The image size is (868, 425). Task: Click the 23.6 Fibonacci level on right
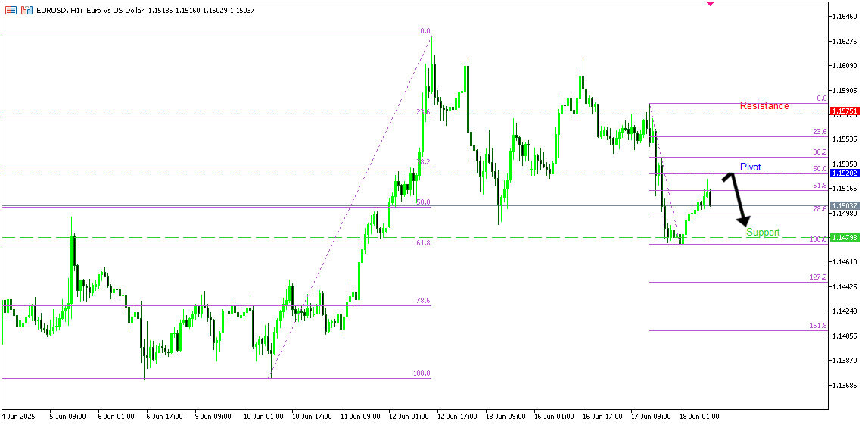pos(820,132)
